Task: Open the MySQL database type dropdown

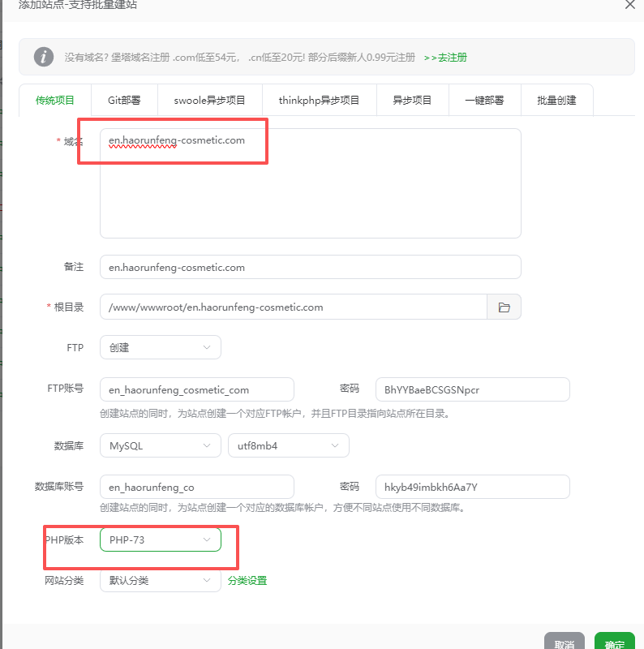Action: click(160, 445)
